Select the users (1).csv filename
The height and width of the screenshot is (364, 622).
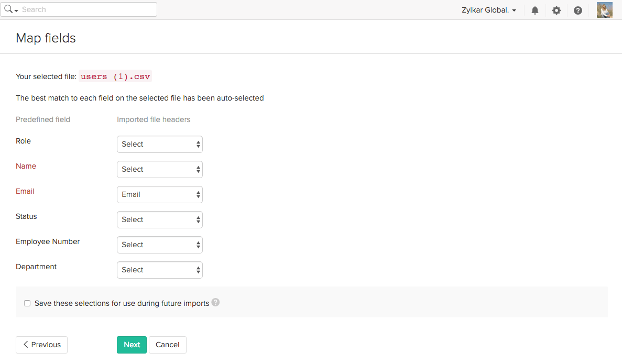(115, 76)
